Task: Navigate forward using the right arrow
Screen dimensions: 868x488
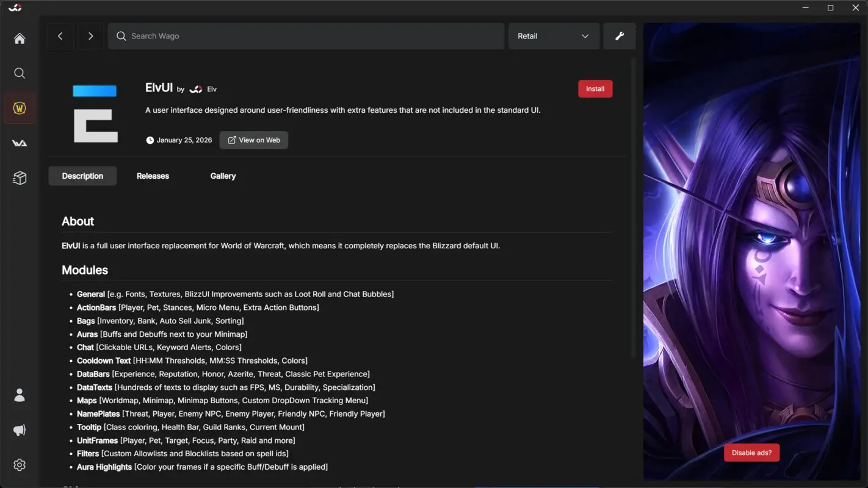Action: pyautogui.click(x=90, y=36)
